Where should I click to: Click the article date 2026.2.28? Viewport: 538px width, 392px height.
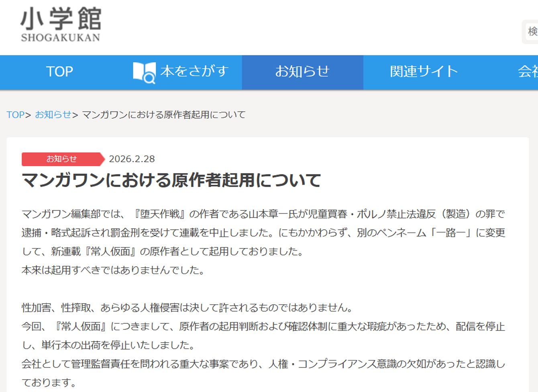coord(132,159)
